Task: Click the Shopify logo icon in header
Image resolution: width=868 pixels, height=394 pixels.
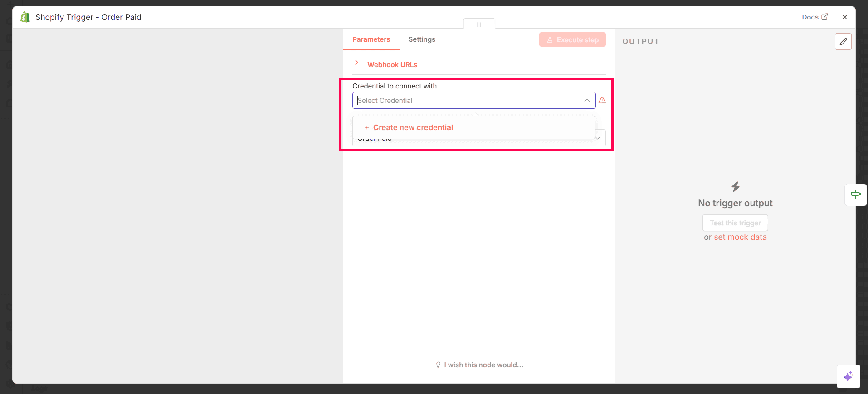Action: click(x=25, y=17)
